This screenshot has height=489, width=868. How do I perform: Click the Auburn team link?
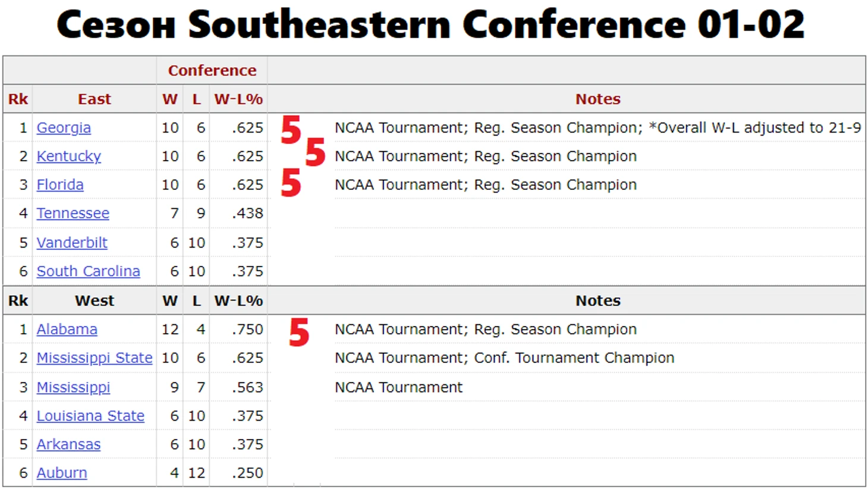tap(62, 473)
